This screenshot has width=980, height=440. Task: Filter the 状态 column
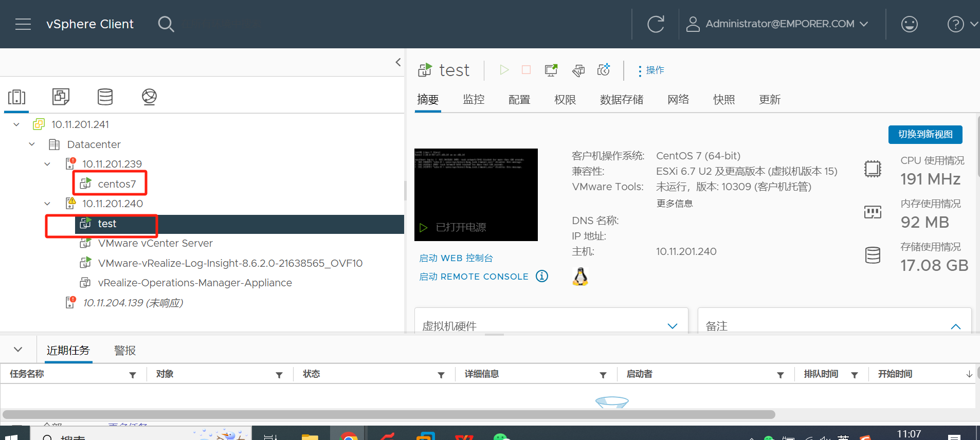coord(441,375)
